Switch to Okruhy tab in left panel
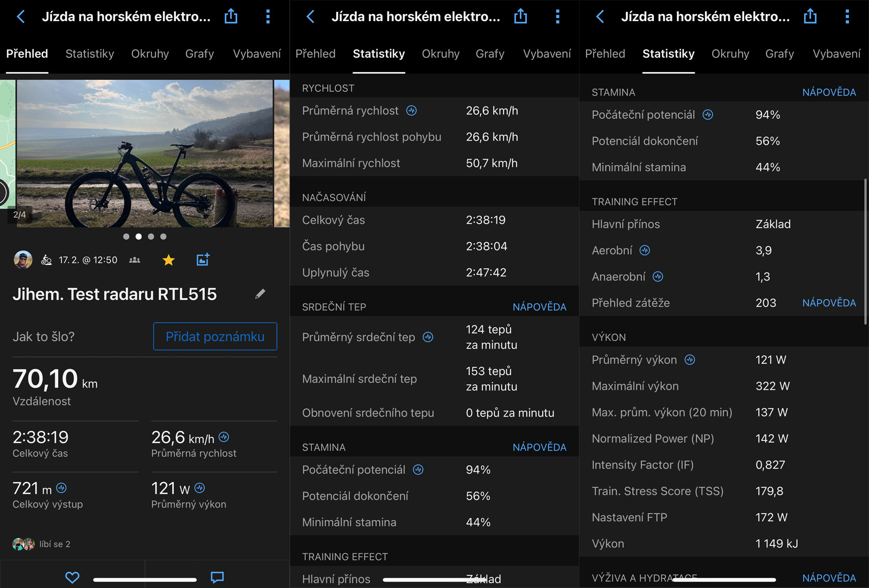This screenshot has height=588, width=869. coord(150,54)
